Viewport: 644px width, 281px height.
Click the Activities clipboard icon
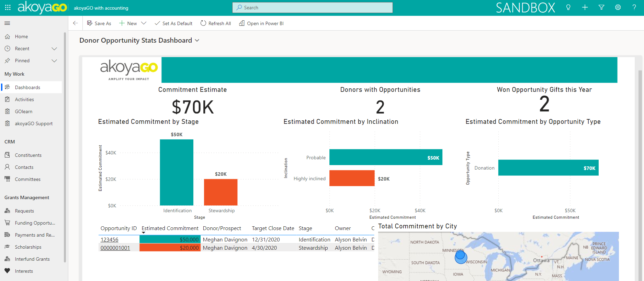tap(7, 99)
